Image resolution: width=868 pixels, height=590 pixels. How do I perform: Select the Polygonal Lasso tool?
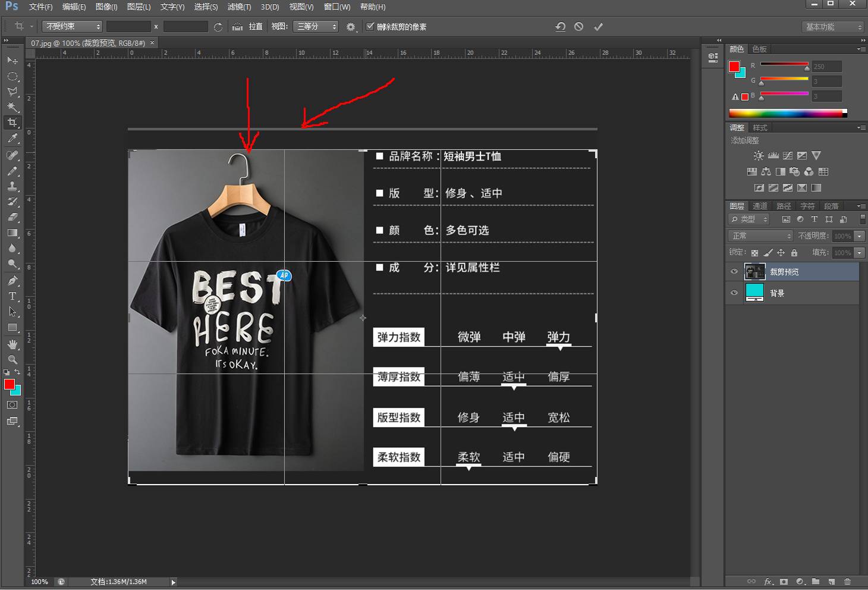(x=12, y=92)
